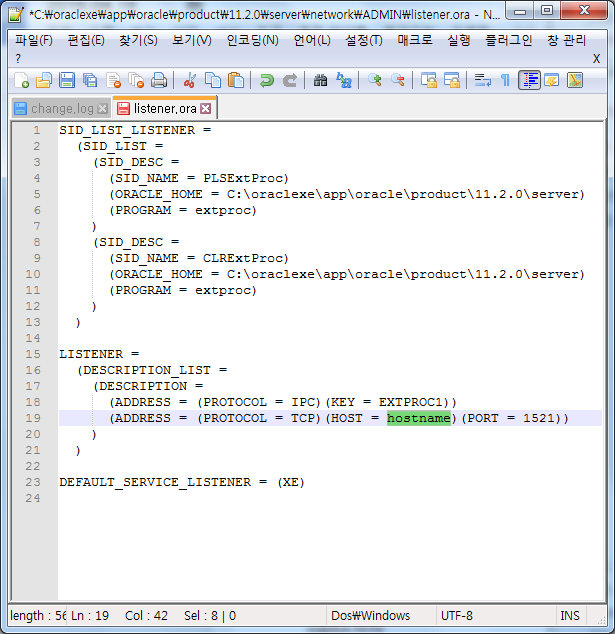Undo the last edit with the green arrow
The width and height of the screenshot is (615, 634).
click(x=267, y=80)
